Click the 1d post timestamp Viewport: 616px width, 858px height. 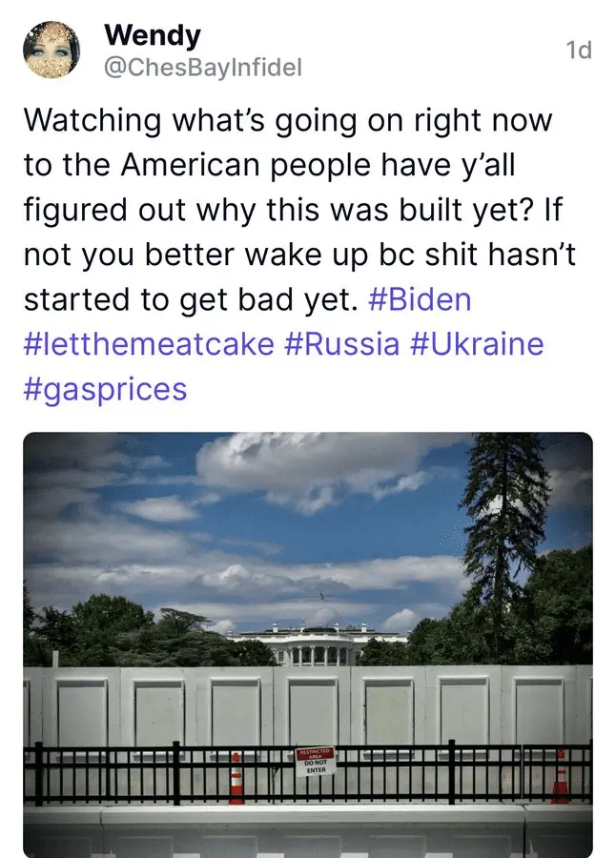point(578,51)
